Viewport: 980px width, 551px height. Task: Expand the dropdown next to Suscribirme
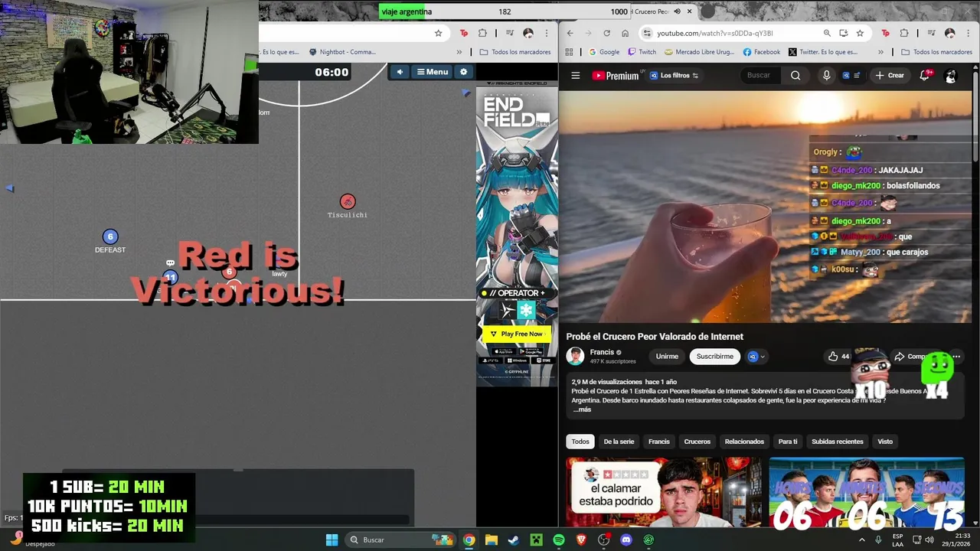point(756,357)
